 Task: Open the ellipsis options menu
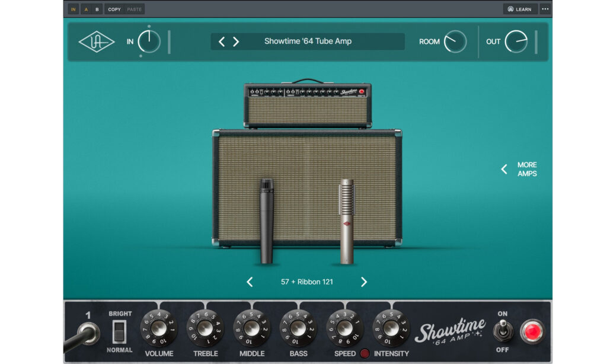click(546, 9)
